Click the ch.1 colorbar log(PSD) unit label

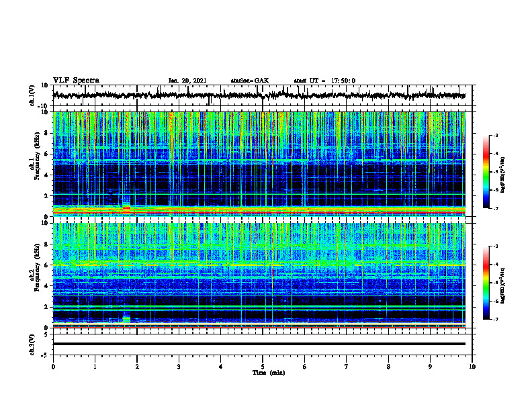click(503, 175)
